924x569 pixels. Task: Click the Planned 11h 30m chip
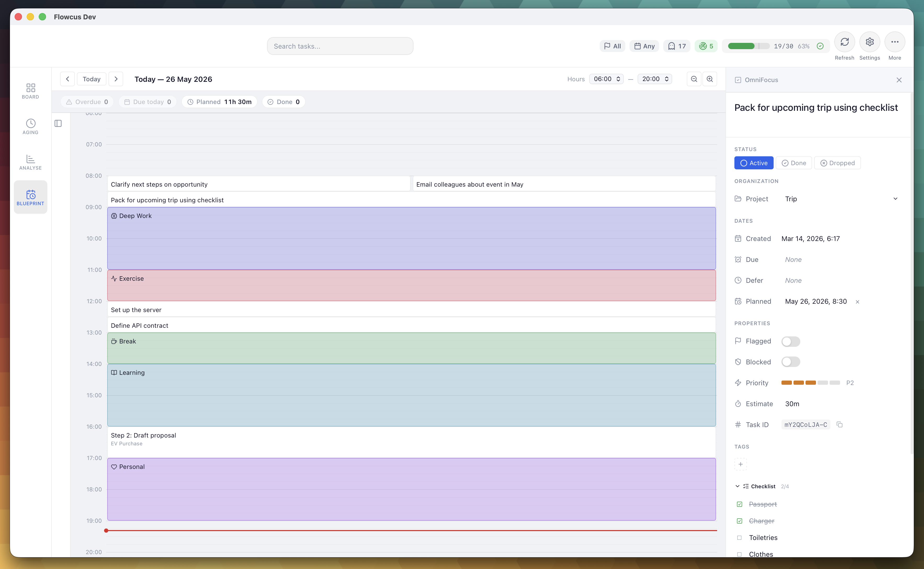coord(219,102)
